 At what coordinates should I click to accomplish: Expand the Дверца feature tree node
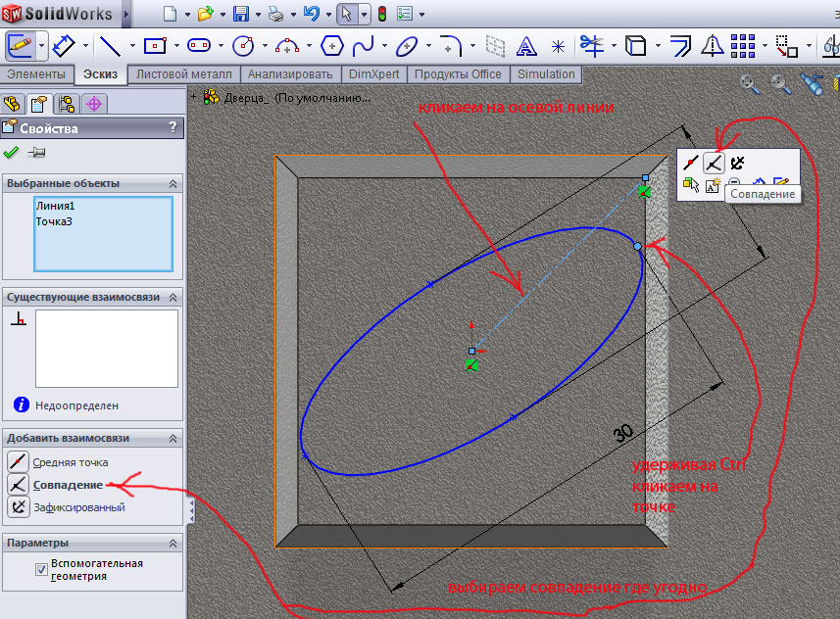pos(194,97)
